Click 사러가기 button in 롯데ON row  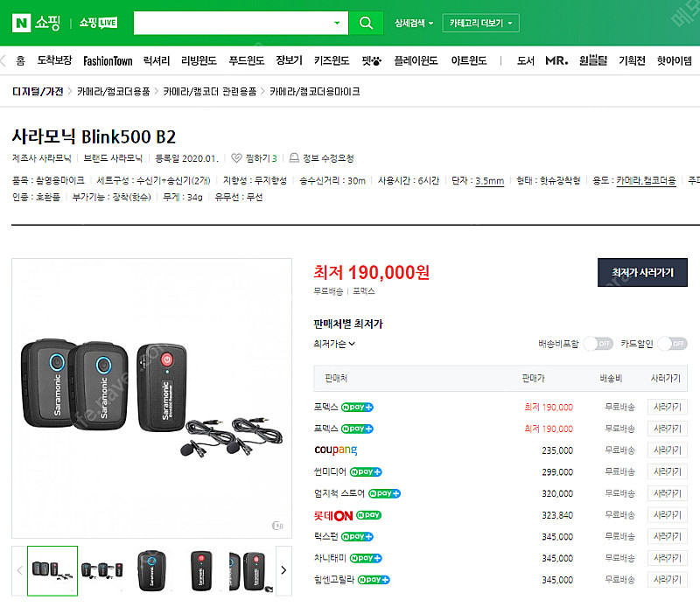667,515
